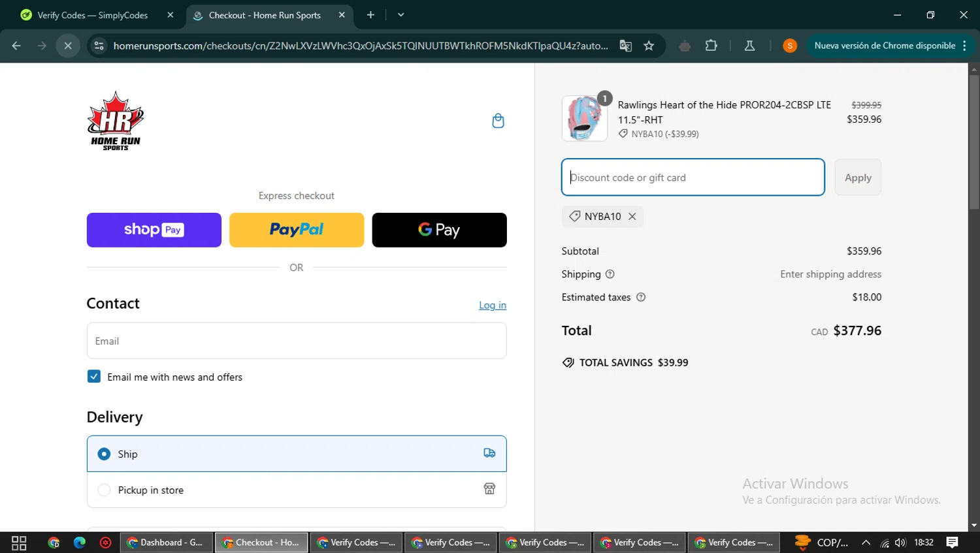Image resolution: width=980 pixels, height=553 pixels.
Task: Click the browser address bar URL
Action: 361,46
